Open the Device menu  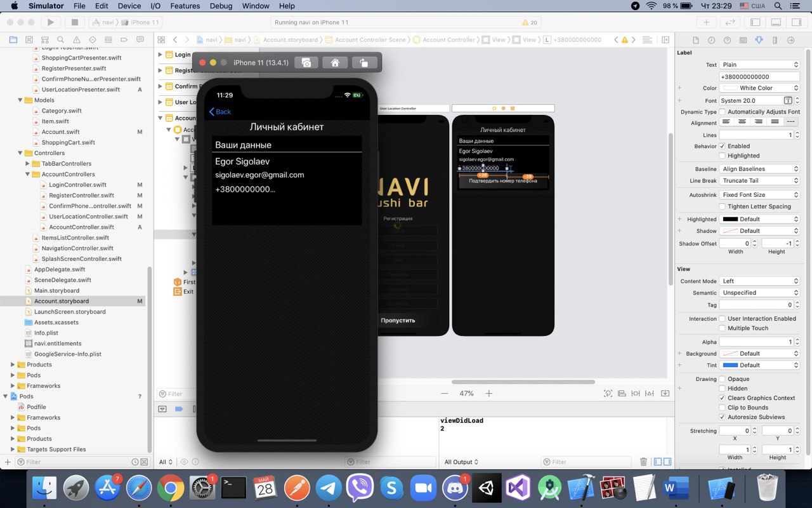[x=129, y=6]
